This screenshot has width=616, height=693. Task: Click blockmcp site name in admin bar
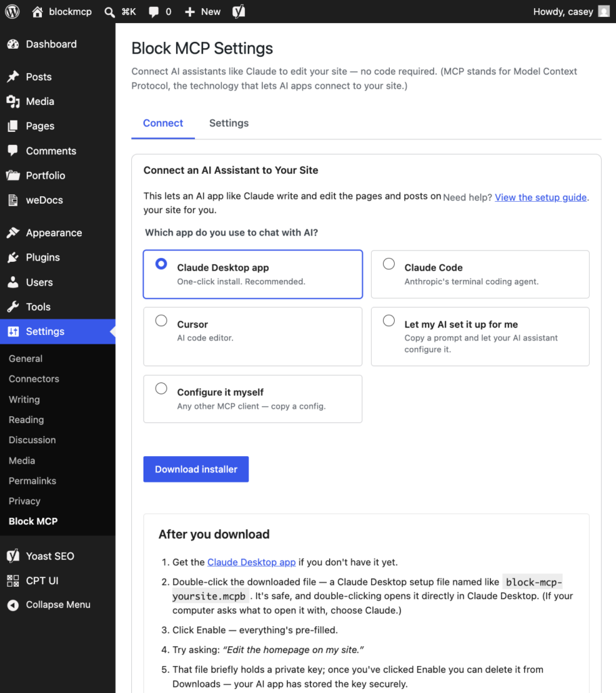(x=70, y=12)
